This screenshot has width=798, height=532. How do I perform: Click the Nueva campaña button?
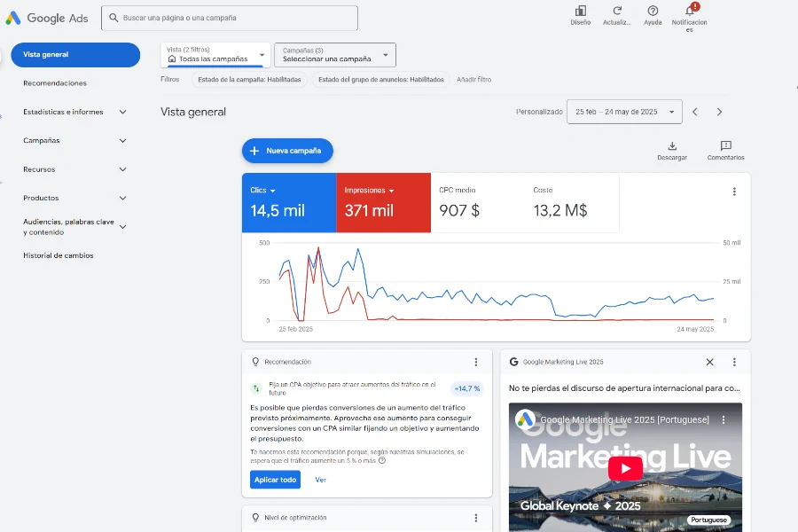[x=287, y=151]
